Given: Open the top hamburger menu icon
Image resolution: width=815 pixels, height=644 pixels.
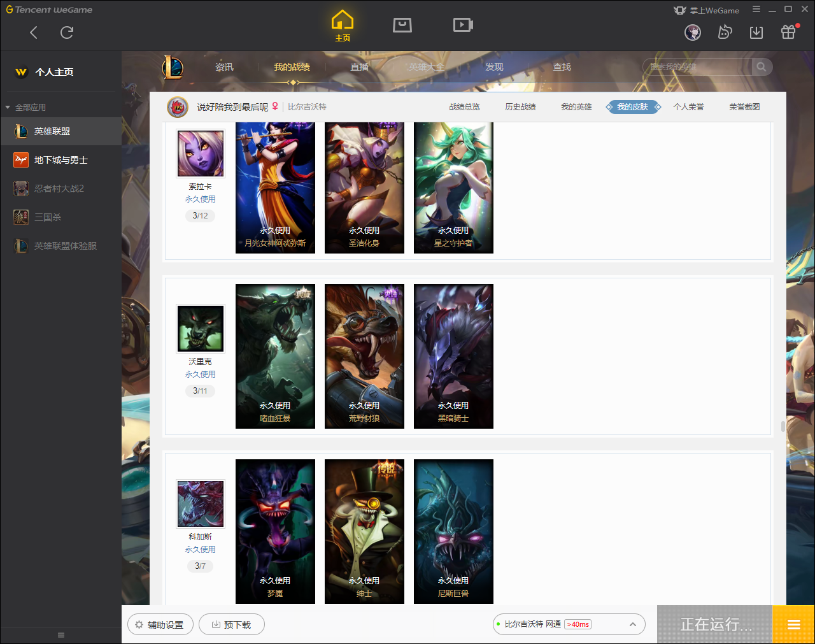Looking at the screenshot, I should [756, 10].
